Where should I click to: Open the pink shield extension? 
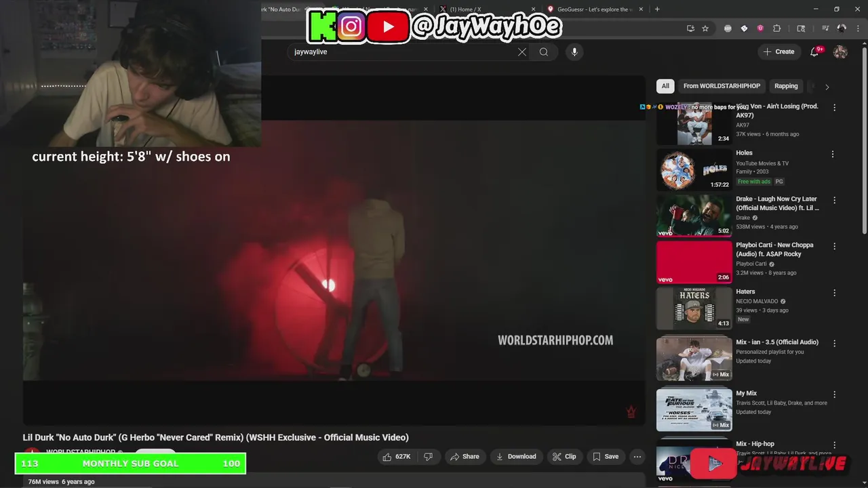point(760,28)
